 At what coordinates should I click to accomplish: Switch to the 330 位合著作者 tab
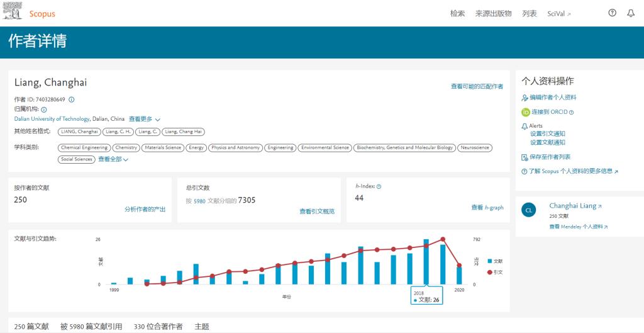pos(158,327)
